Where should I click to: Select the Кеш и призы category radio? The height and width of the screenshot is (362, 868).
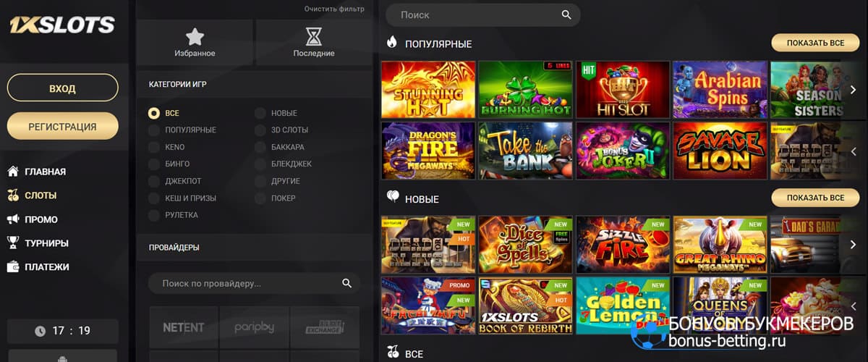154,198
